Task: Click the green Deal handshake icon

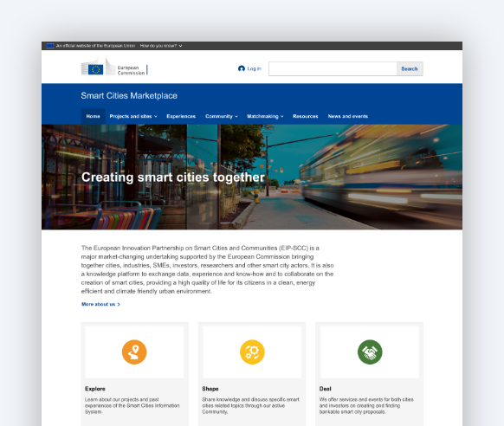Action: [370, 352]
